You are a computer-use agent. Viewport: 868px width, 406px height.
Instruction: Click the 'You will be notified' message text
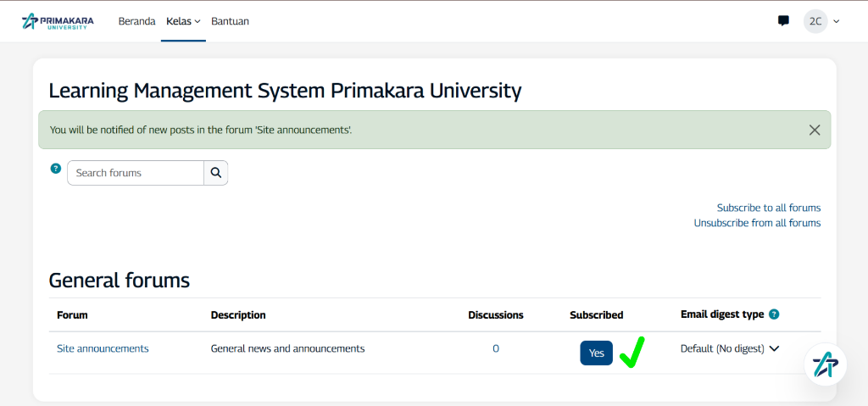point(201,131)
